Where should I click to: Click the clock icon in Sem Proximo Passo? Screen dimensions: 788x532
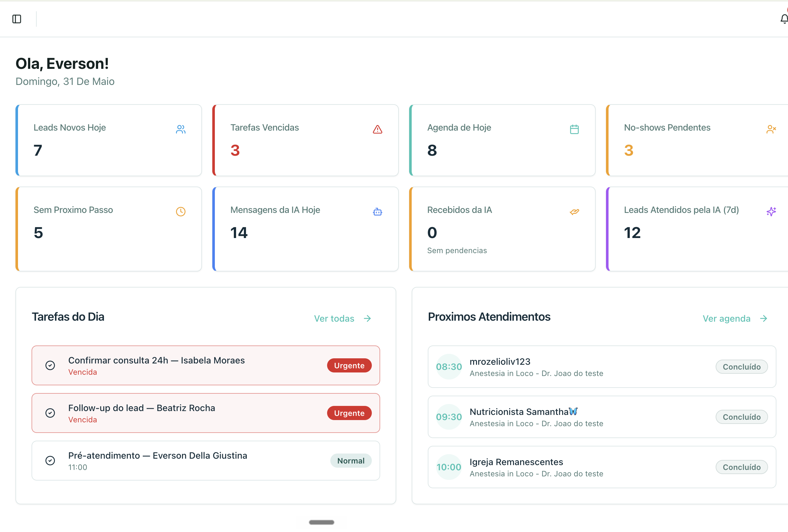180,212
